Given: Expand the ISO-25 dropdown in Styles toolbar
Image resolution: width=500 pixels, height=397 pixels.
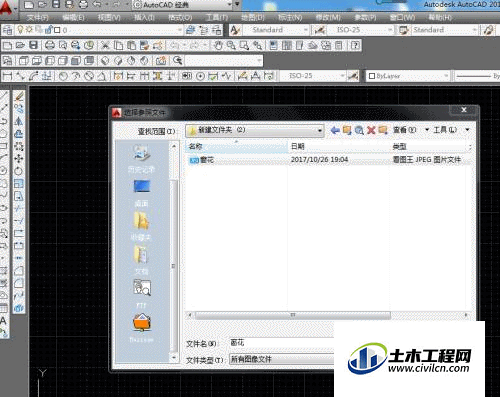Looking at the screenshot, I should point(390,30).
